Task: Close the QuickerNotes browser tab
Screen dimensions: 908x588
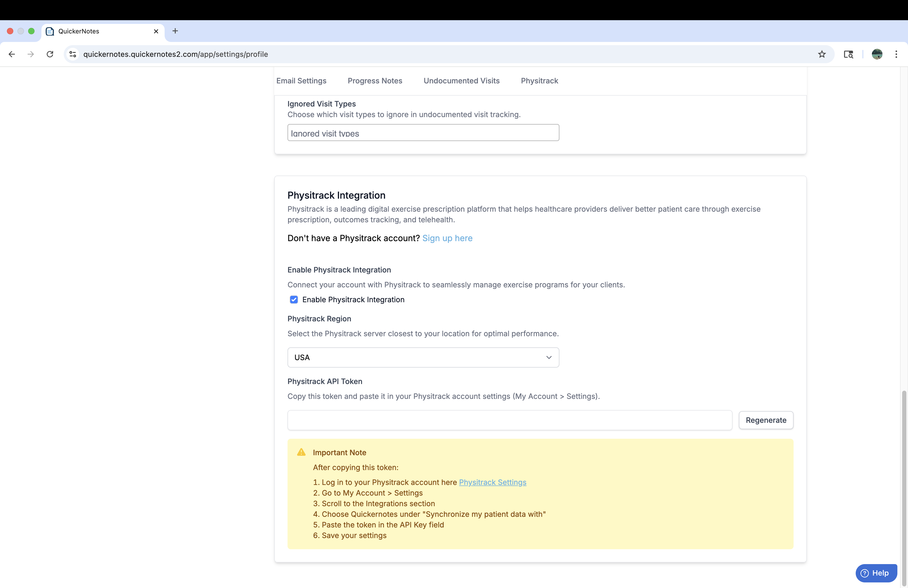Action: click(156, 31)
